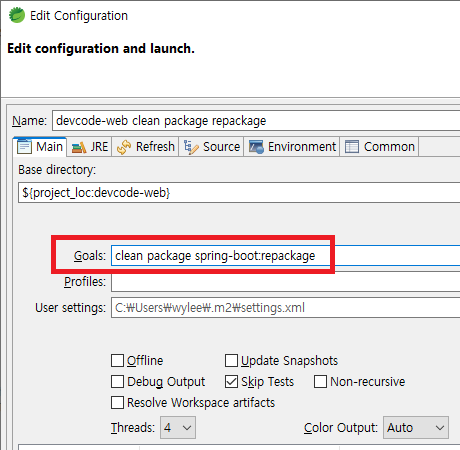The image size is (460, 450).
Task: Click the 'Edit Configuration' window title
Action: click(x=79, y=16)
